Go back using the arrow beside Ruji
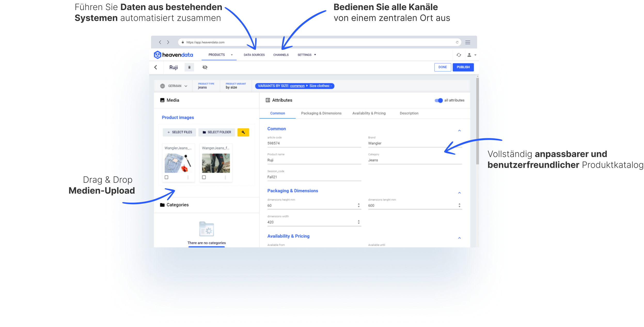 (156, 67)
